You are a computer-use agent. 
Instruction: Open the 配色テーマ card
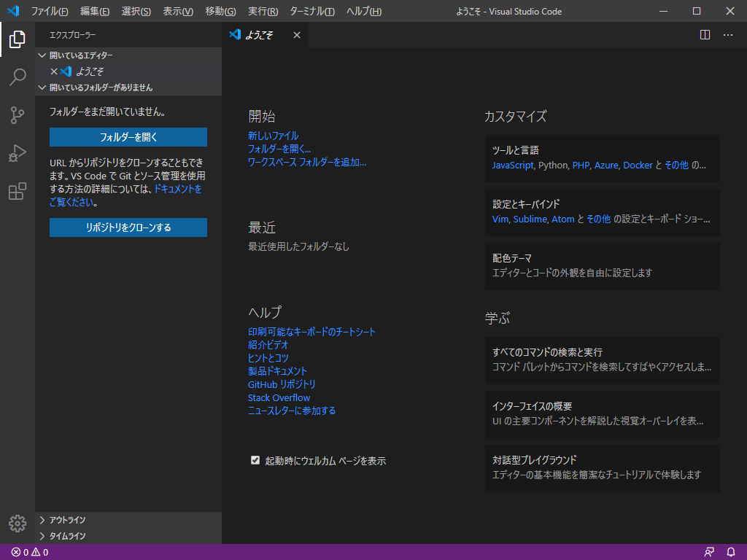(x=602, y=266)
